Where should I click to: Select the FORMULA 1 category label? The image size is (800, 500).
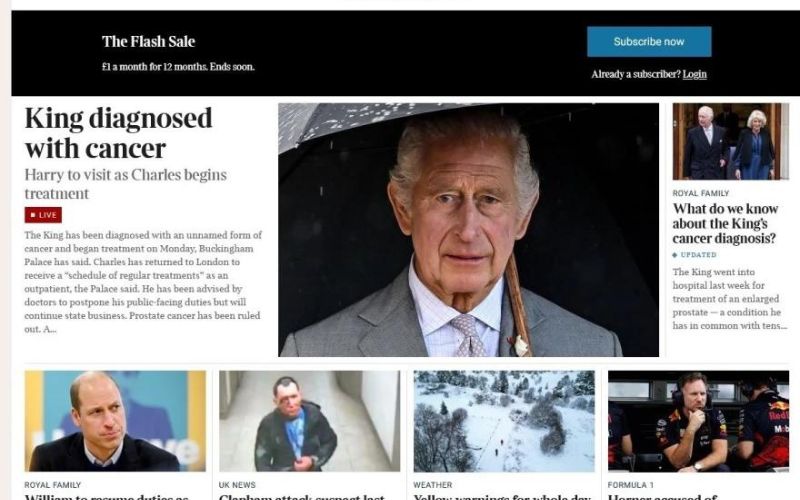[x=631, y=485]
